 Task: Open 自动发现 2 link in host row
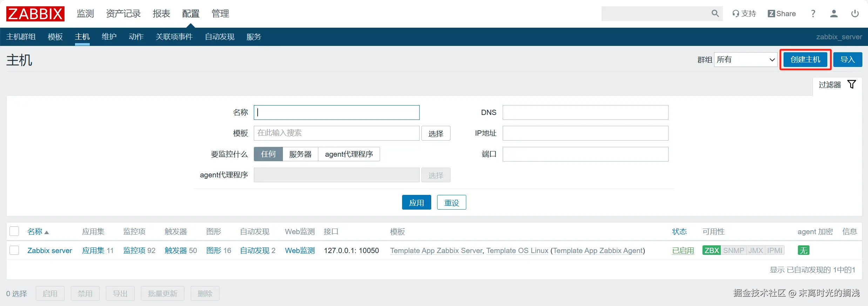[x=255, y=250]
